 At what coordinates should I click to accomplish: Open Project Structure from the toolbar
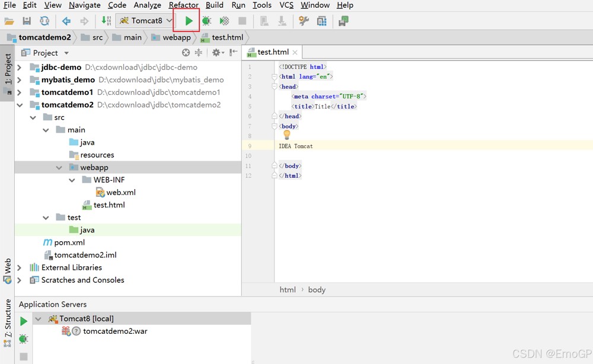pos(322,21)
